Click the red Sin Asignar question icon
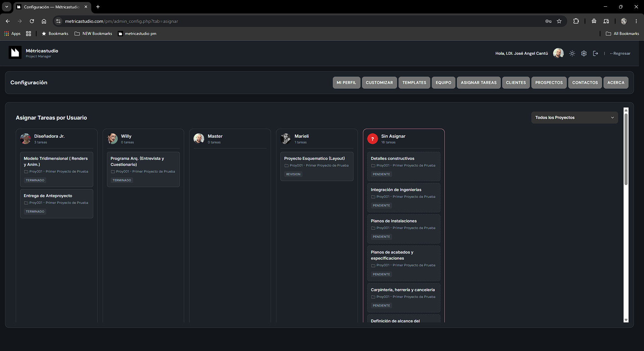The width and height of the screenshot is (644, 351). click(373, 139)
